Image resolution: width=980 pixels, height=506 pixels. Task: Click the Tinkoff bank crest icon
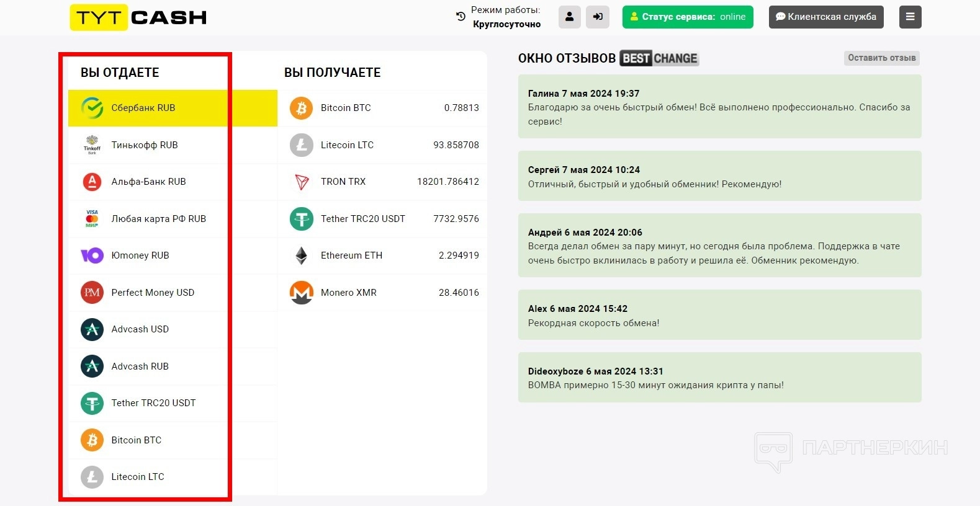[x=92, y=144]
